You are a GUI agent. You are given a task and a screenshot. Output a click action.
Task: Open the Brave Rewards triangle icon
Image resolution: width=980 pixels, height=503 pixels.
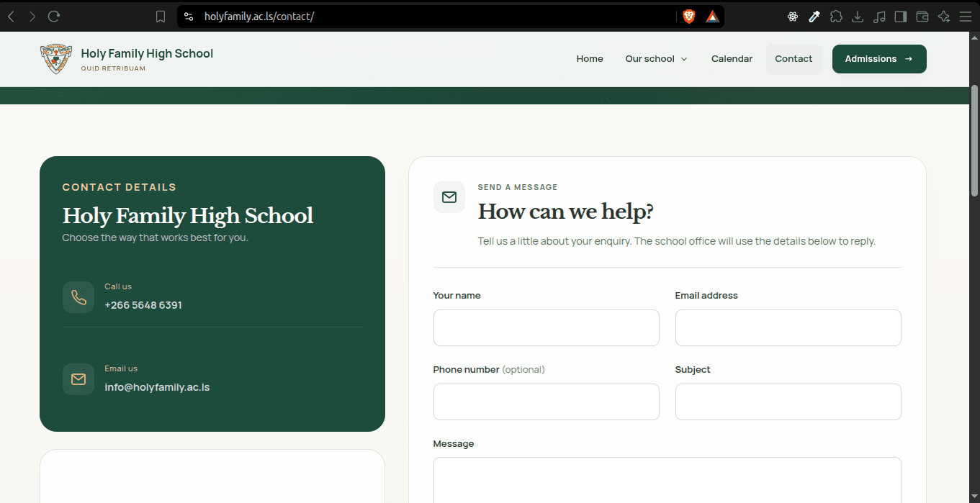(x=712, y=17)
